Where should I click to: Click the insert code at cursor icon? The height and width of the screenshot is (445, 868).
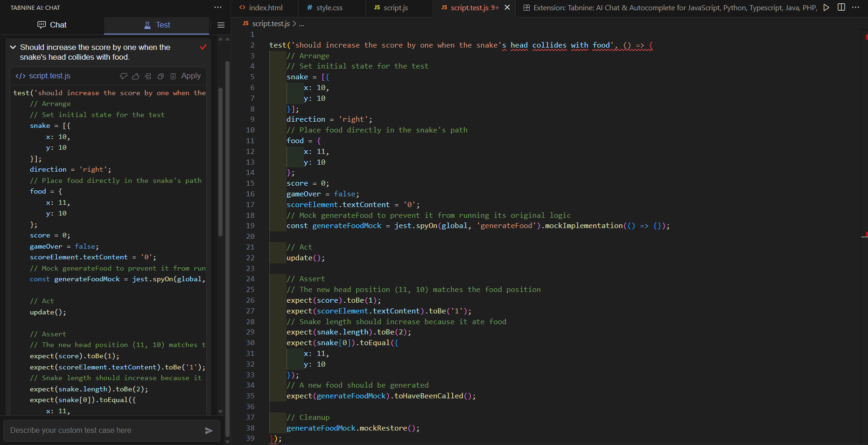[148, 76]
